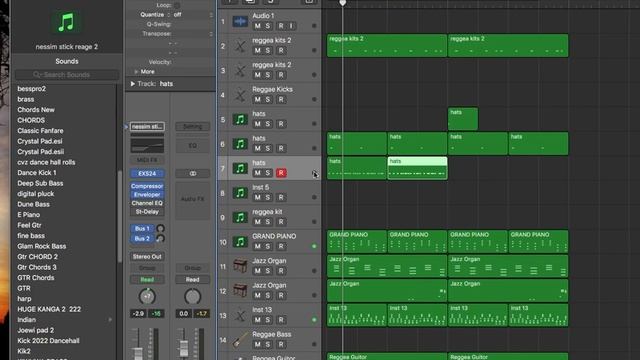Click the -2.9 fader level value
This screenshot has height=360, width=640.
pyautogui.click(x=138, y=314)
